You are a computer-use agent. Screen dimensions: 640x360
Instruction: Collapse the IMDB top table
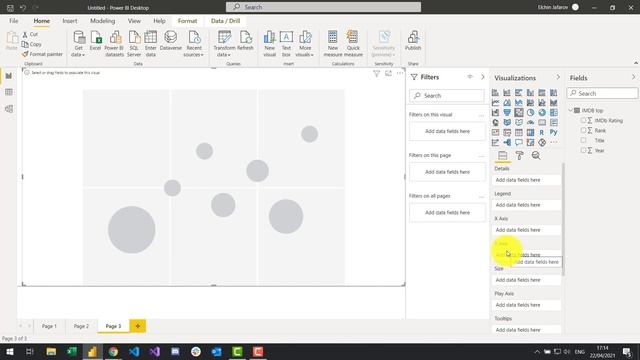(x=571, y=110)
